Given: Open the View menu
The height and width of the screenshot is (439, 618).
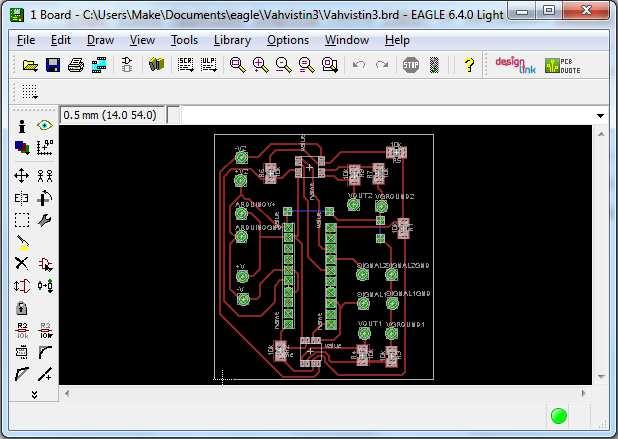Looking at the screenshot, I should 142,40.
